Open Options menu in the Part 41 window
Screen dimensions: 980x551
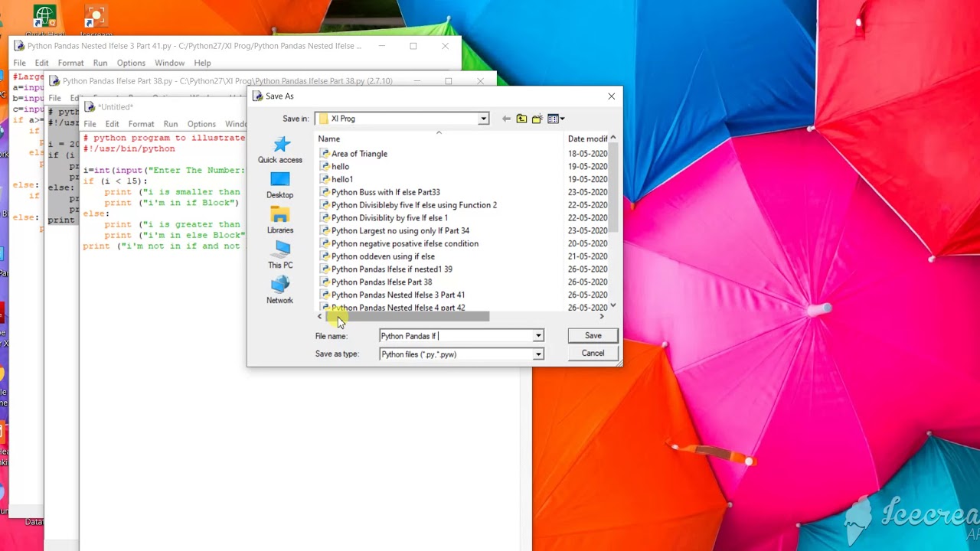click(x=131, y=63)
